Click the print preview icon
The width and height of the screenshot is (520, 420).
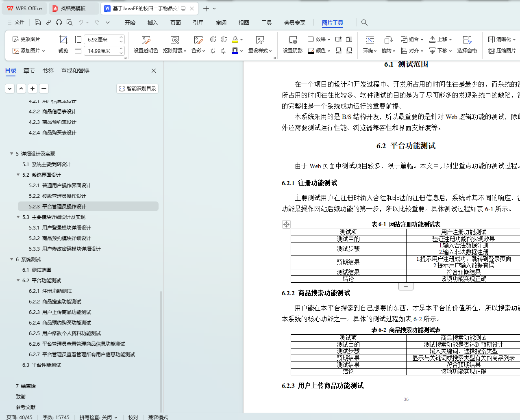coord(70,22)
